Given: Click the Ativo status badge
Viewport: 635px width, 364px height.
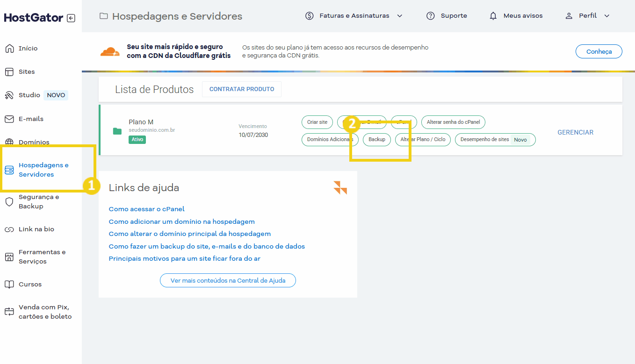Looking at the screenshot, I should point(137,140).
